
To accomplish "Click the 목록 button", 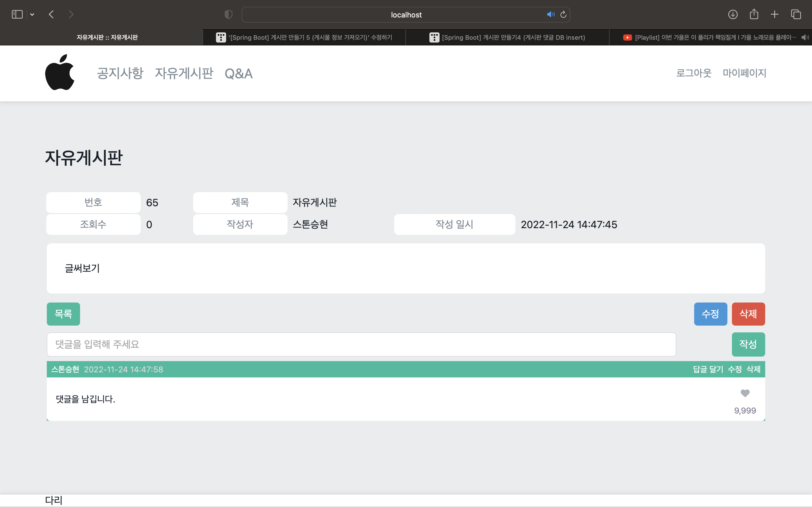I will pos(63,314).
